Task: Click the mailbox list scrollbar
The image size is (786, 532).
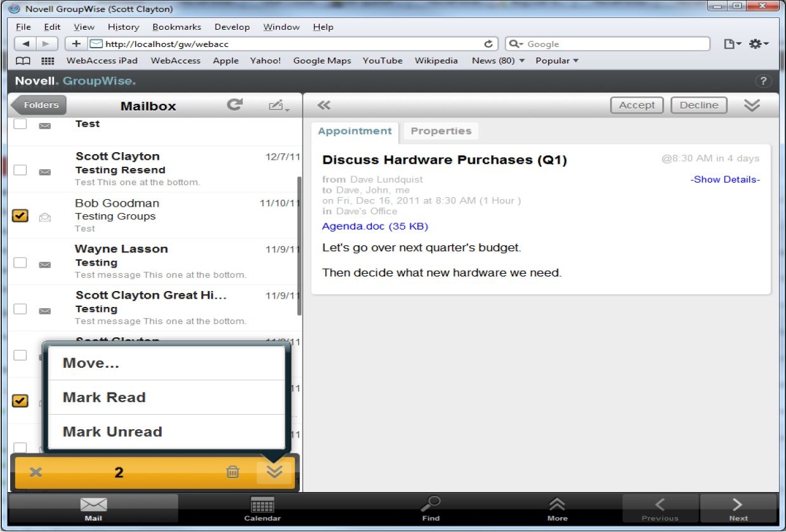Action: [299, 246]
